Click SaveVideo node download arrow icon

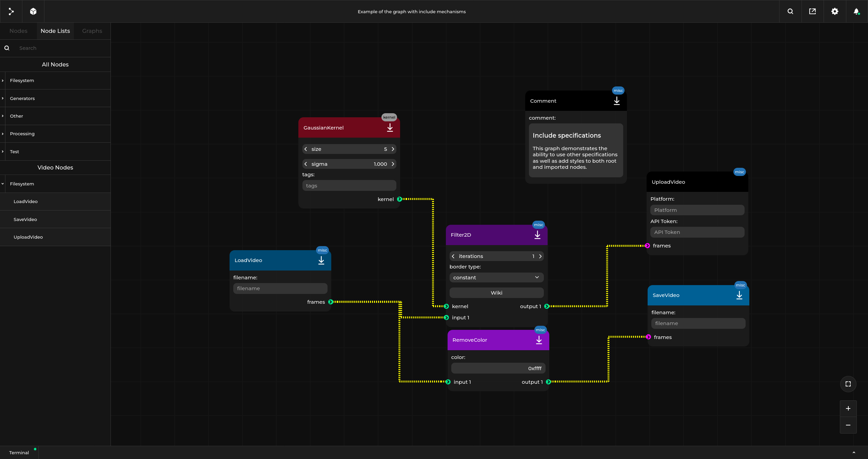point(739,295)
